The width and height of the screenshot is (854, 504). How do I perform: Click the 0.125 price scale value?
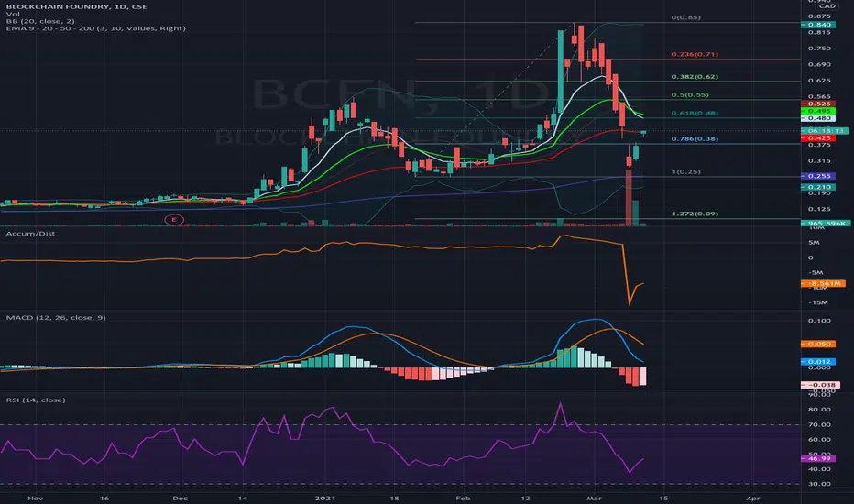[x=819, y=209]
